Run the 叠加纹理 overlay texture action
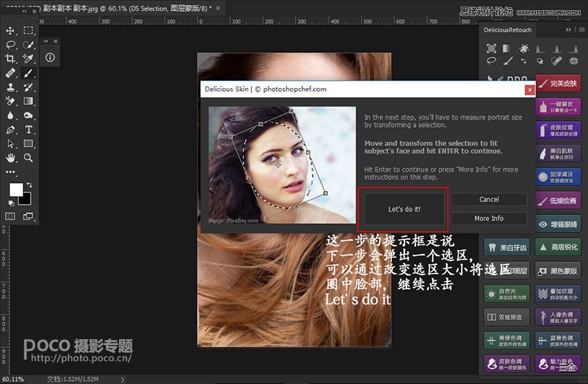588x384 pixels. pos(558,294)
